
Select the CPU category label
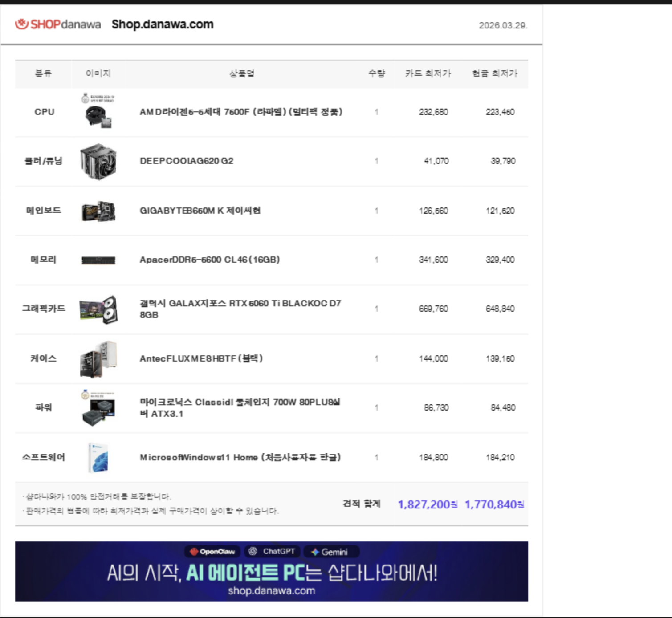tap(44, 112)
